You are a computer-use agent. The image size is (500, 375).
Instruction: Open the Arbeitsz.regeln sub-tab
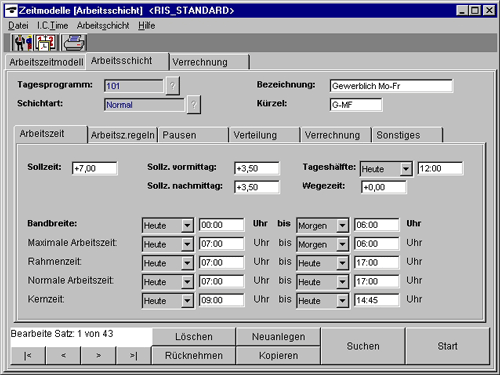pyautogui.click(x=123, y=135)
